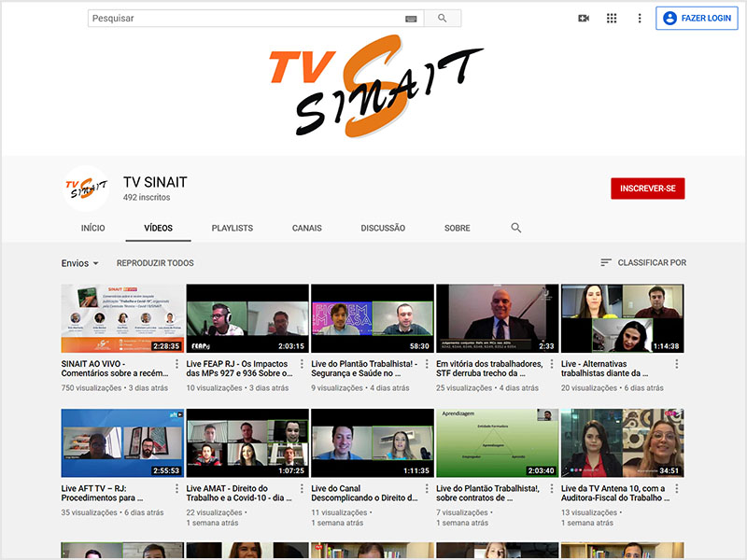Open the CANAIS tab

click(307, 228)
